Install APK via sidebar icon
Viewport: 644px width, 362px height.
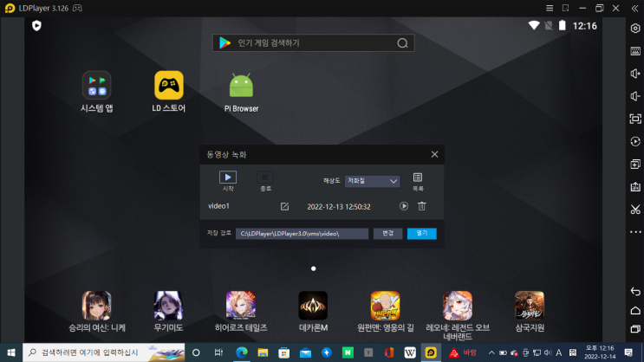pyautogui.click(x=635, y=187)
